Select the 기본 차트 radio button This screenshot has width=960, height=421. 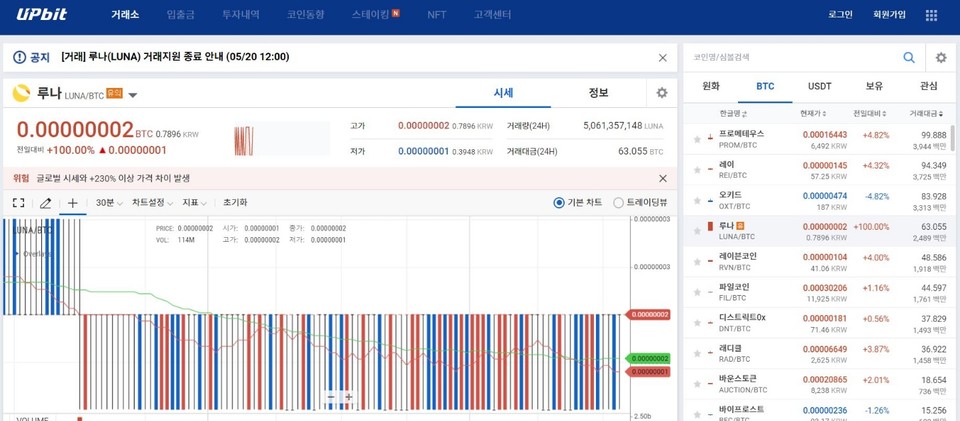coord(558,203)
